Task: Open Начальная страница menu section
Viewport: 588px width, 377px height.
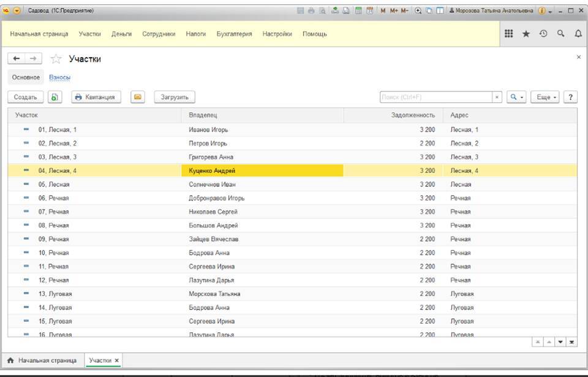Action: tap(39, 34)
